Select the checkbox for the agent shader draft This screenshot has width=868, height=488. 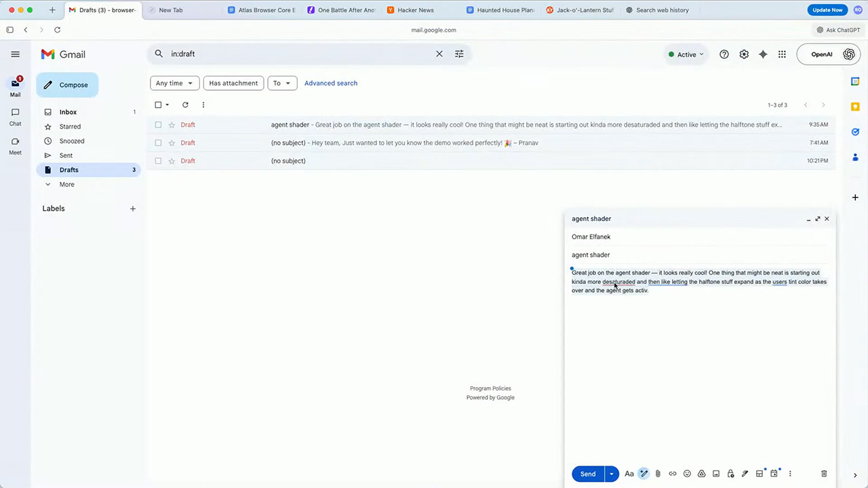[x=158, y=125]
